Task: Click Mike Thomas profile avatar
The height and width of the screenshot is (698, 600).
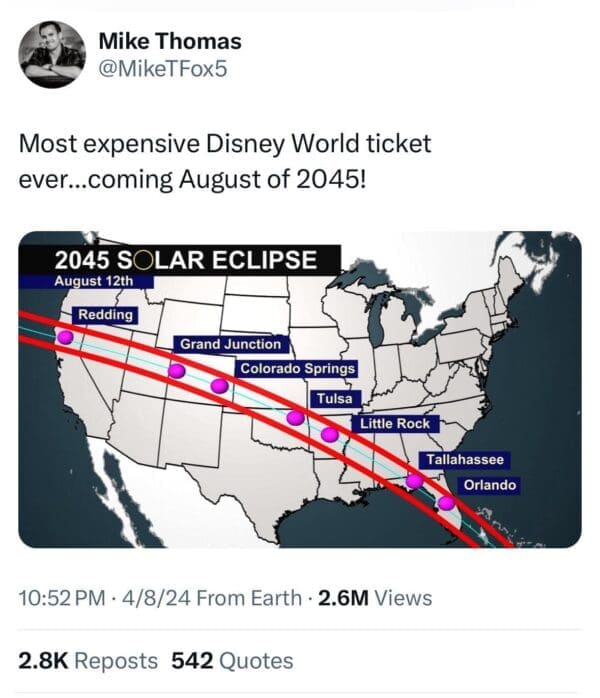Action: 52,54
